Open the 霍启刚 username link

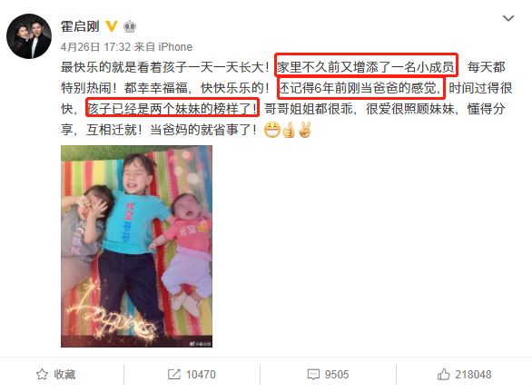[x=80, y=26]
